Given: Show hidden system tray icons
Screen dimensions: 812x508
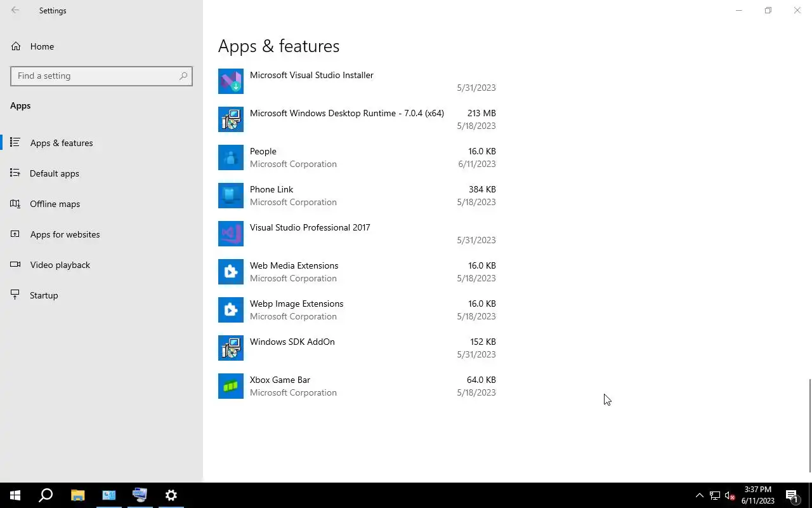Looking at the screenshot, I should [x=700, y=495].
